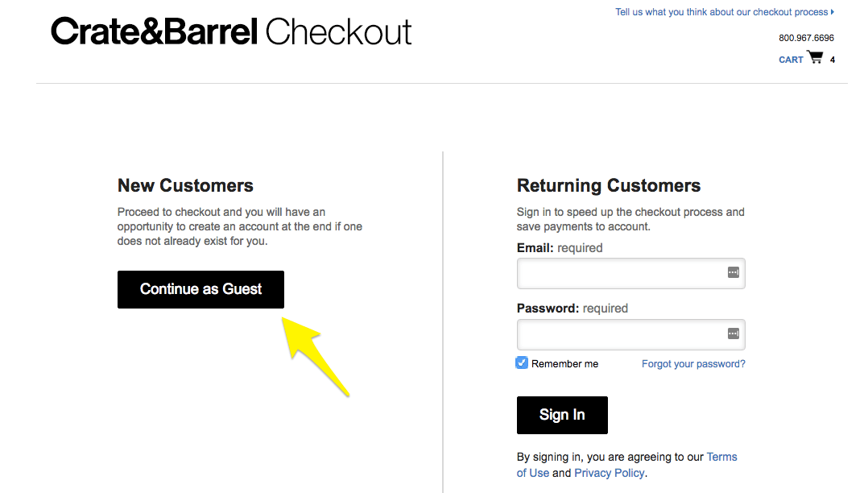Continue as Guest to checkout
The height and width of the screenshot is (493, 868).
tap(200, 290)
